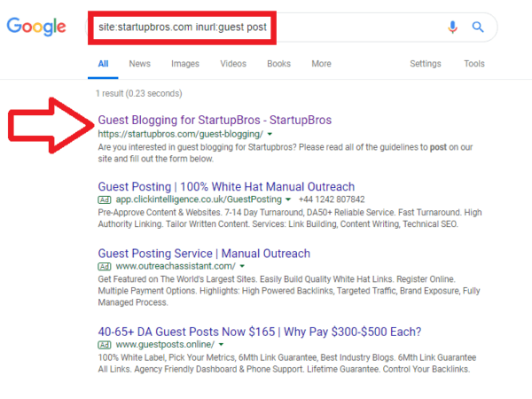Expand dropdown arrow beside clickintelligence URL
The height and width of the screenshot is (399, 532).
point(288,199)
